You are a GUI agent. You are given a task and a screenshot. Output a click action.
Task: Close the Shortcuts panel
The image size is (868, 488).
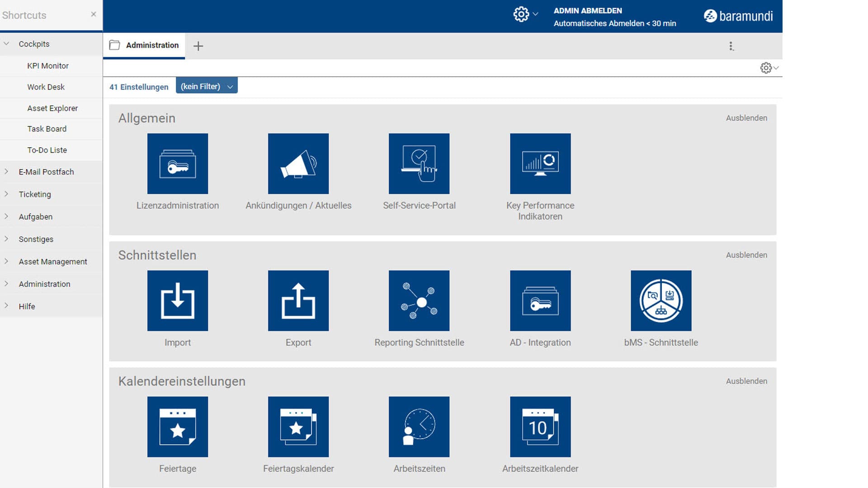(94, 14)
